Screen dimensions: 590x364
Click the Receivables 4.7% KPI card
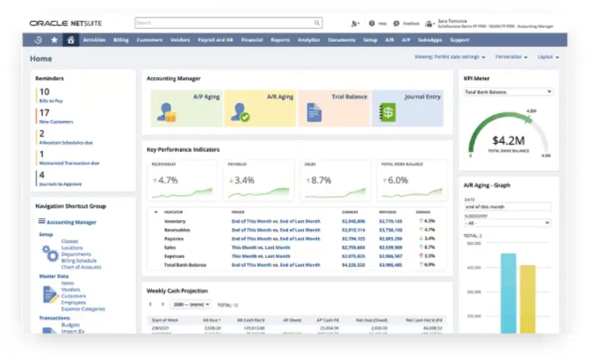click(182, 180)
